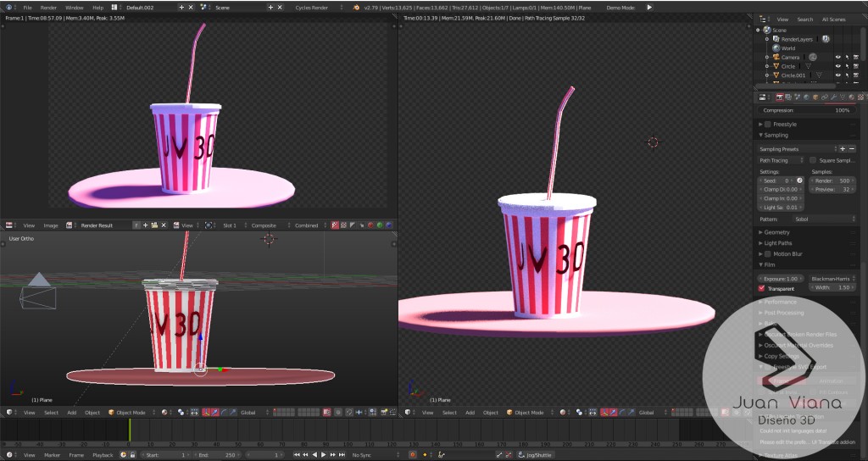The width and height of the screenshot is (868, 461).
Task: Open the Window menu in top bar
Action: pyautogui.click(x=74, y=7)
